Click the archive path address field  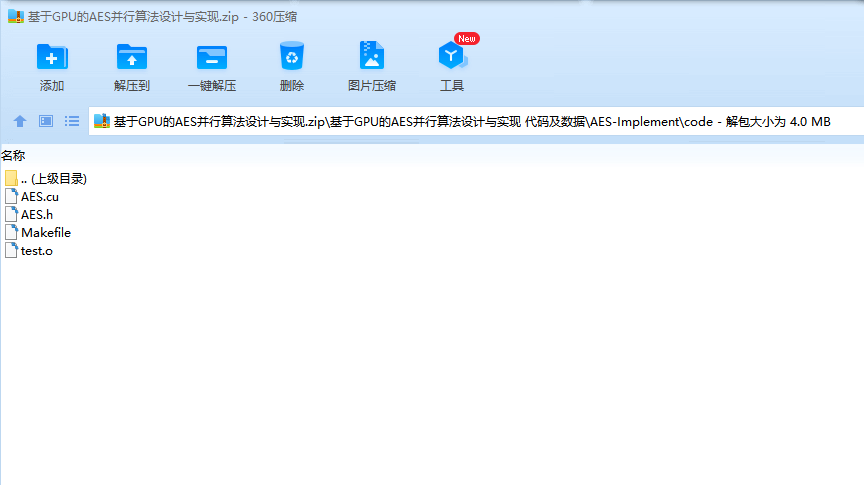point(476,121)
